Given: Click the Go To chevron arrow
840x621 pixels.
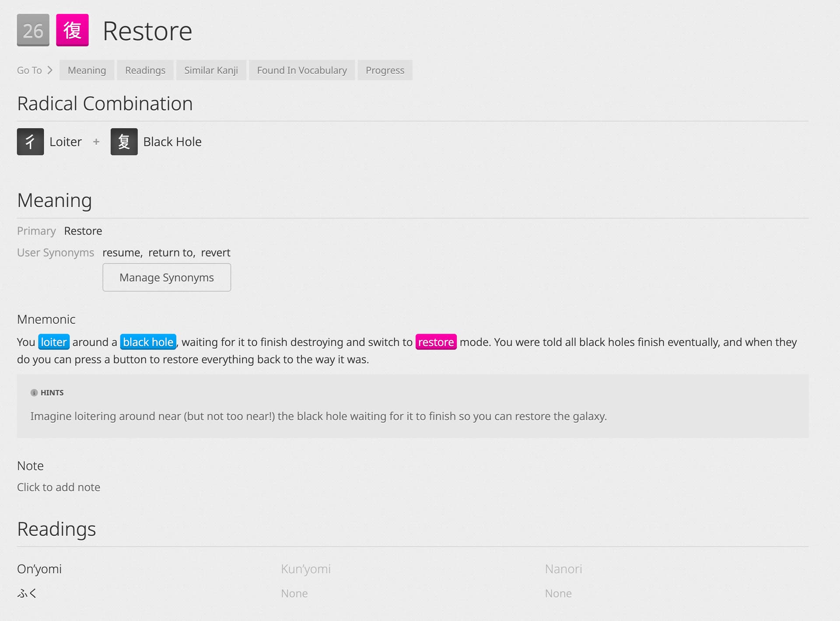Looking at the screenshot, I should (x=50, y=70).
